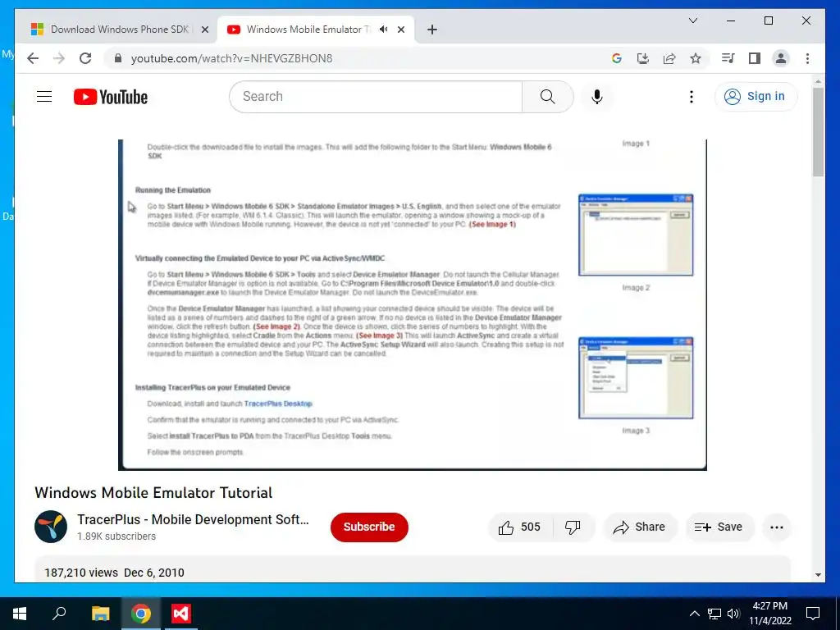Open a new Chrome tab
The image size is (840, 630).
[x=431, y=30]
